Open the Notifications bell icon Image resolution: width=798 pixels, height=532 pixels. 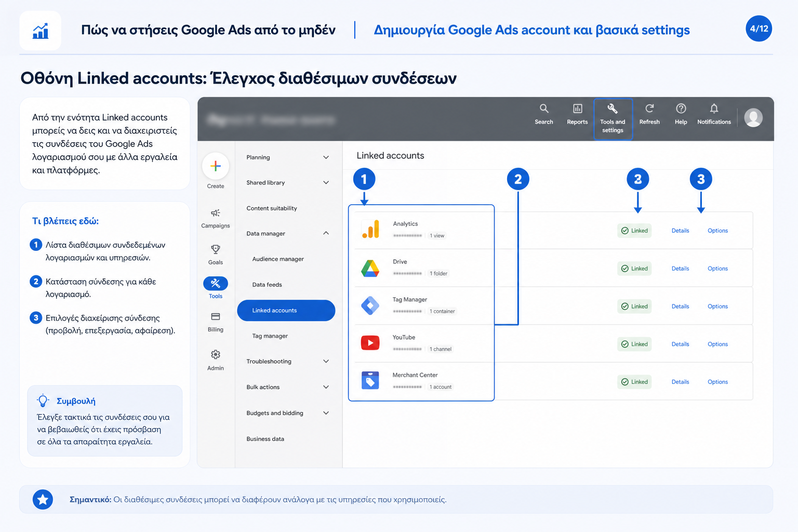[x=714, y=109]
